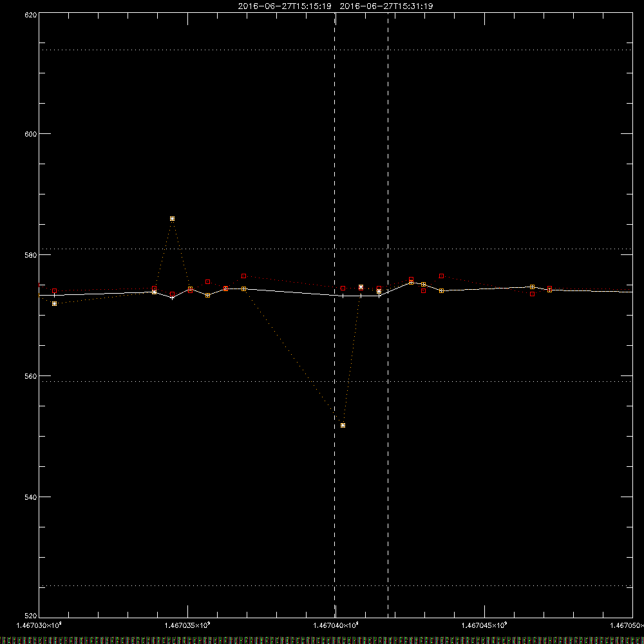This screenshot has width=644, height=644.
Task: Click the left vertical dashed time marker
Action: coord(335,315)
